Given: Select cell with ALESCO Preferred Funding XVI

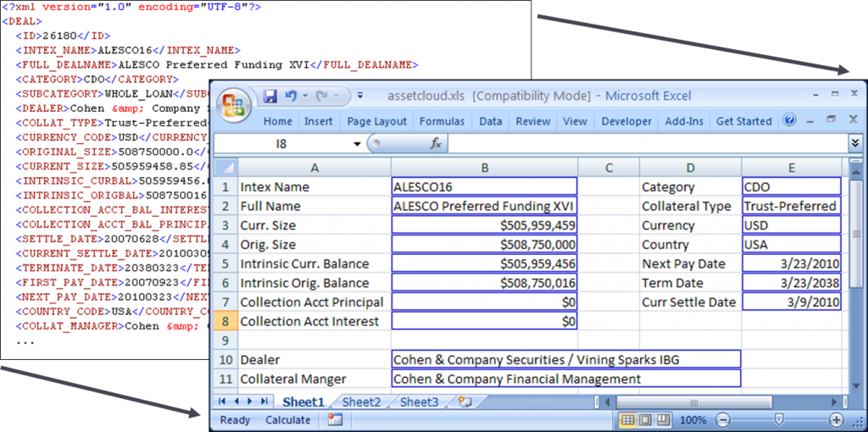Looking at the screenshot, I should (x=484, y=207).
